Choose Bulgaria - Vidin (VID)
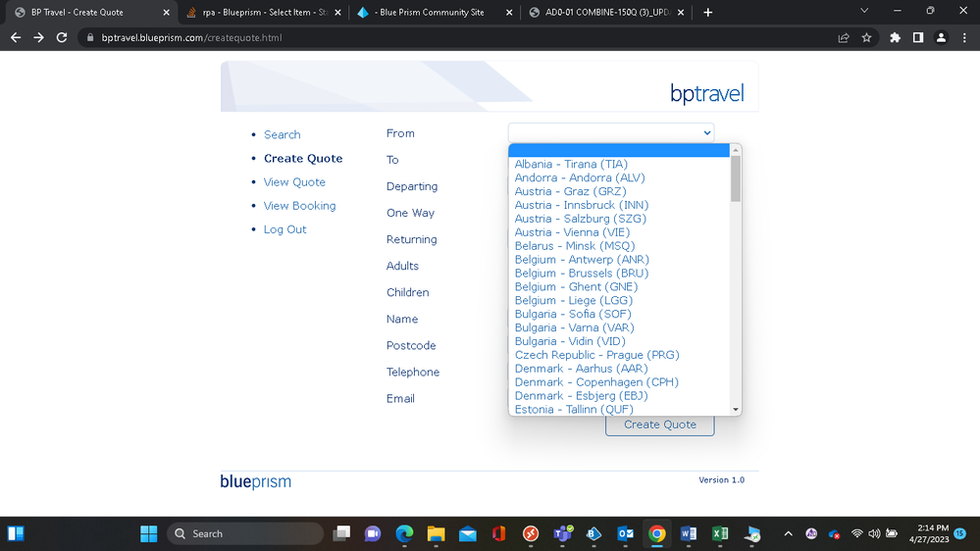This screenshot has height=551, width=980. pyautogui.click(x=619, y=341)
